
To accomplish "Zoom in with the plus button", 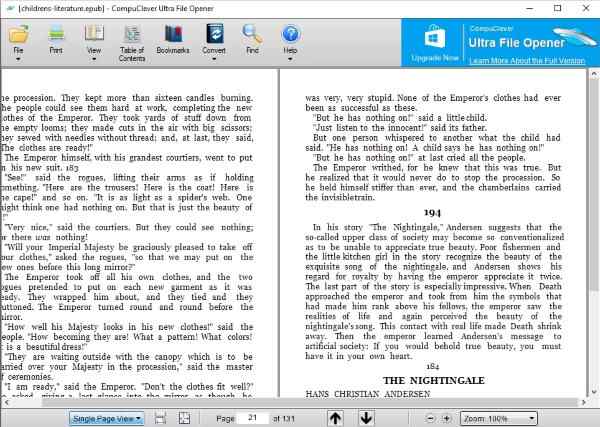I will tap(447, 419).
